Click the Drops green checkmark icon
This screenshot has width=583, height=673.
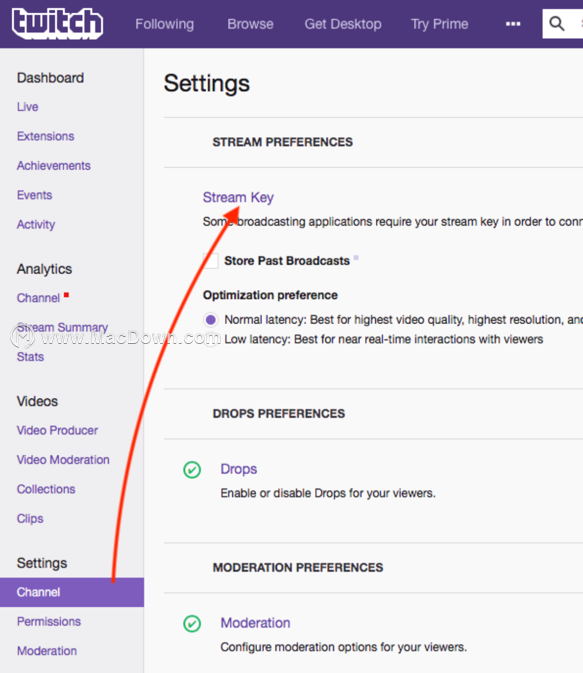tap(192, 470)
